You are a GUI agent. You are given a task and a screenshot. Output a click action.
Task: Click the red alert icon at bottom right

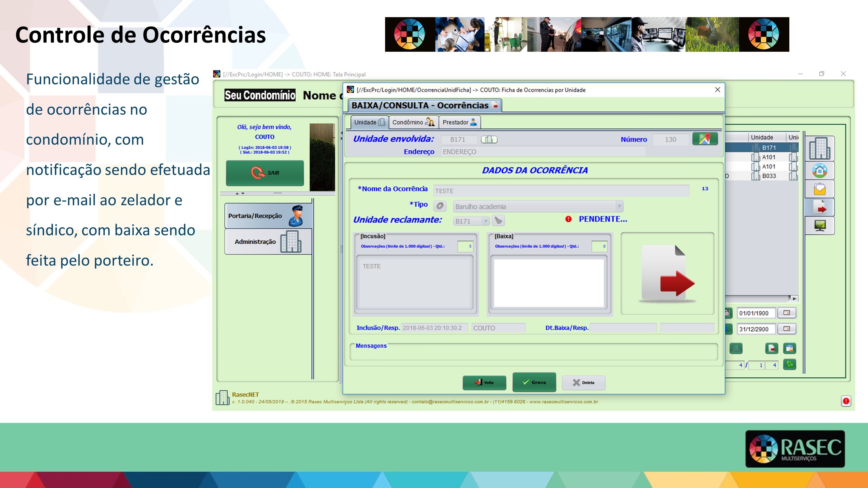point(846,401)
